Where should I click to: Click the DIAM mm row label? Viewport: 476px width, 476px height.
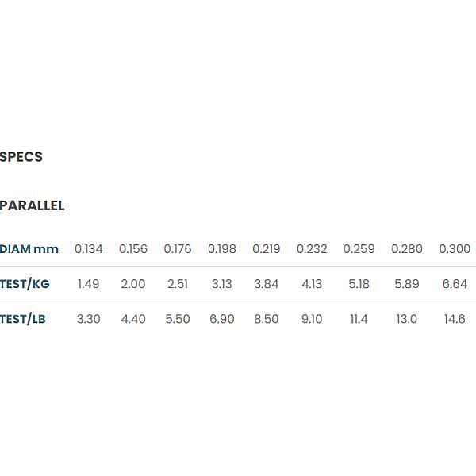tap(29, 249)
